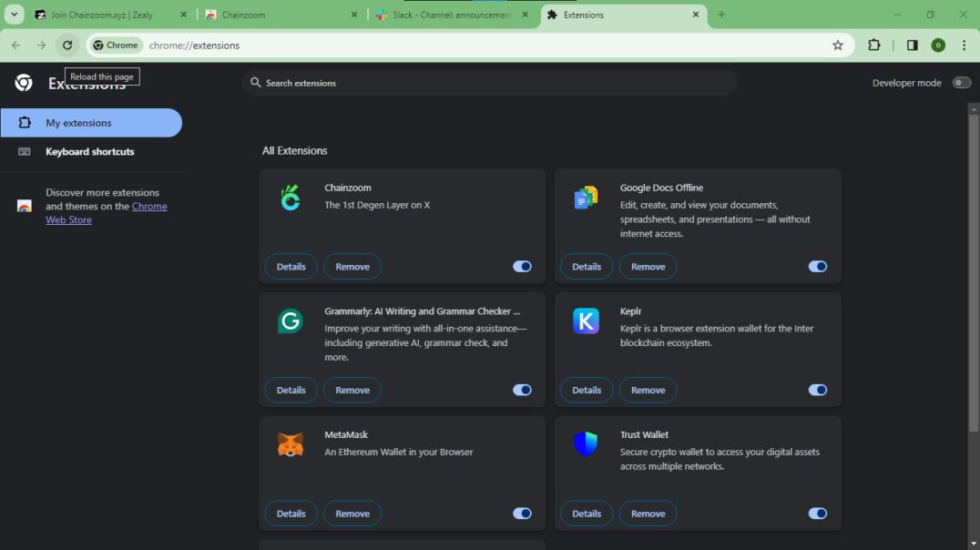
Task: Toggle Developer mode on
Action: (961, 83)
